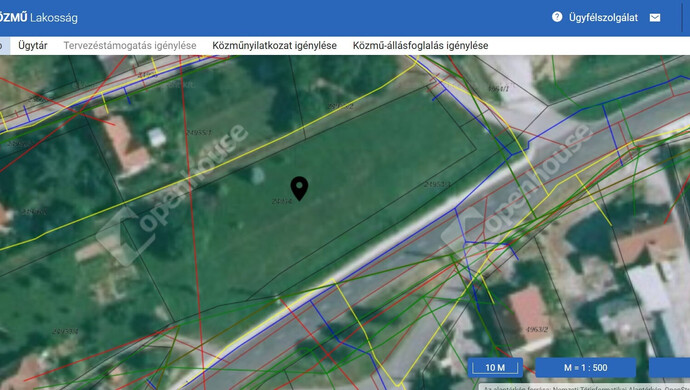Click parcel label 24939/4 on the map

65,331
